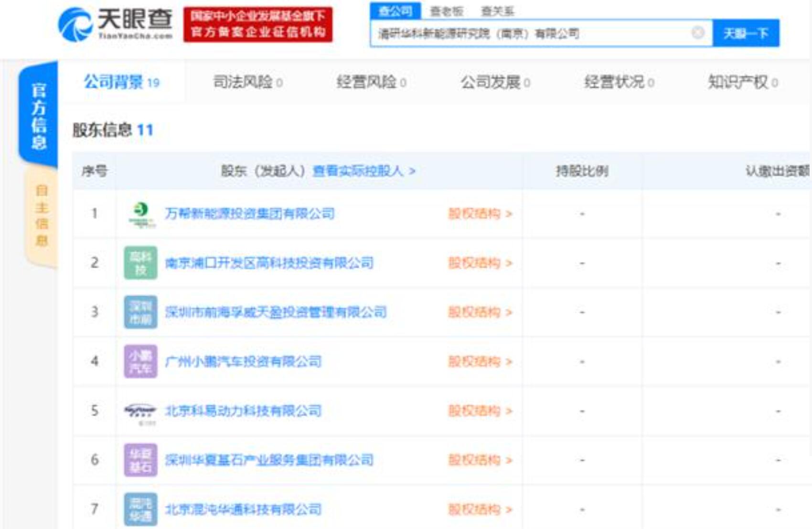This screenshot has width=812, height=529.
Task: Click the 认缴出资额 column header
Action: tap(778, 171)
